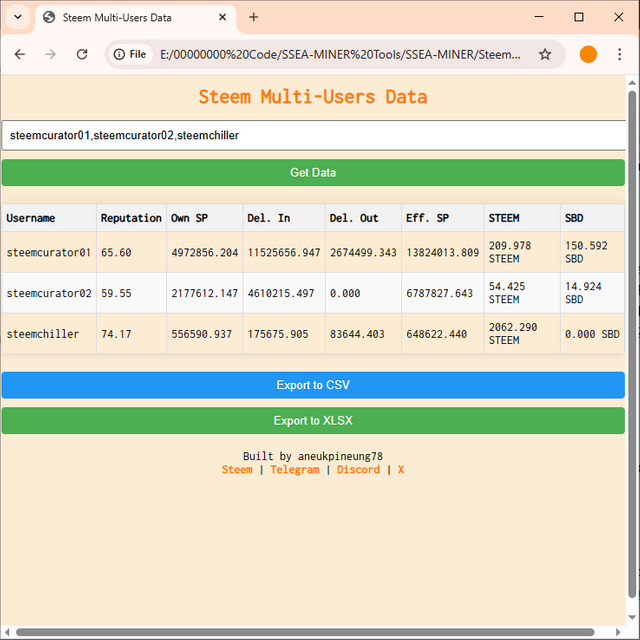Click the address bar URL
Viewport: 640px width, 640px height.
point(340,54)
